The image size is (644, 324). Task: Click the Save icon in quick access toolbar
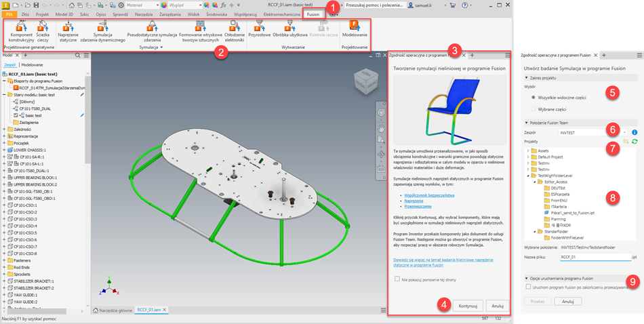click(x=36, y=5)
